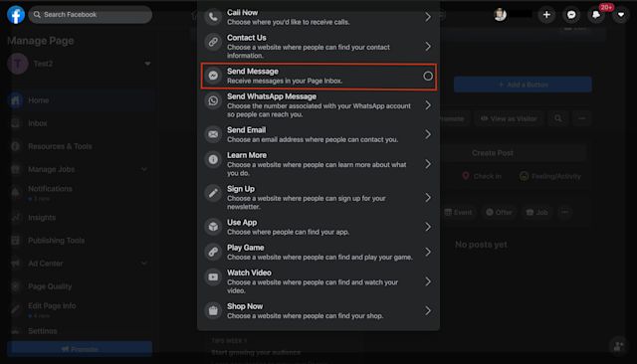The width and height of the screenshot is (637, 364).
Task: Choose the Send Email option
Action: [x=318, y=134]
